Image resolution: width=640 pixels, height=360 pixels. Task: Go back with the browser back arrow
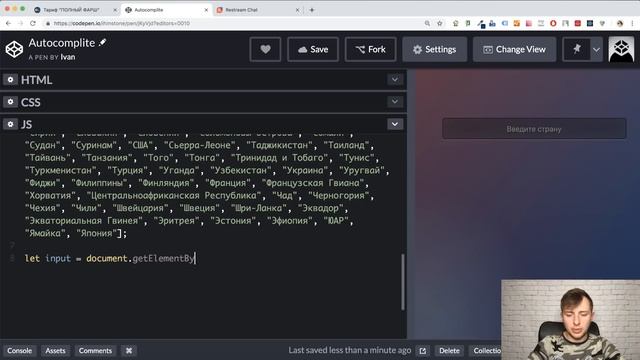coord(9,23)
